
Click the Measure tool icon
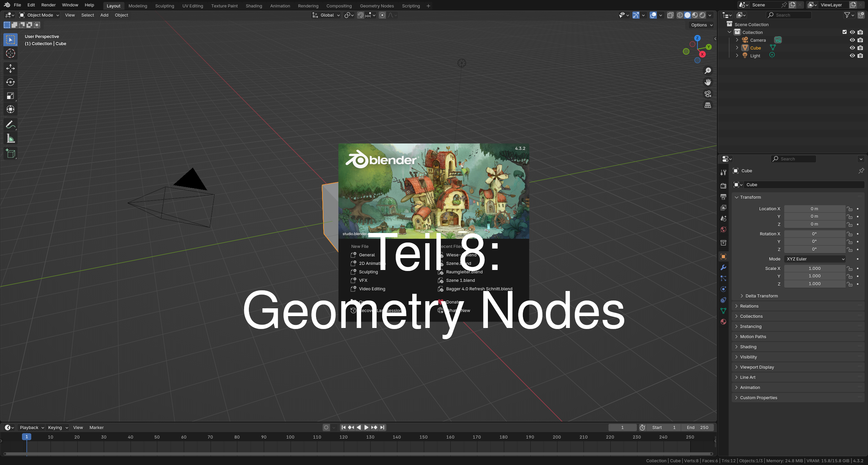10,138
